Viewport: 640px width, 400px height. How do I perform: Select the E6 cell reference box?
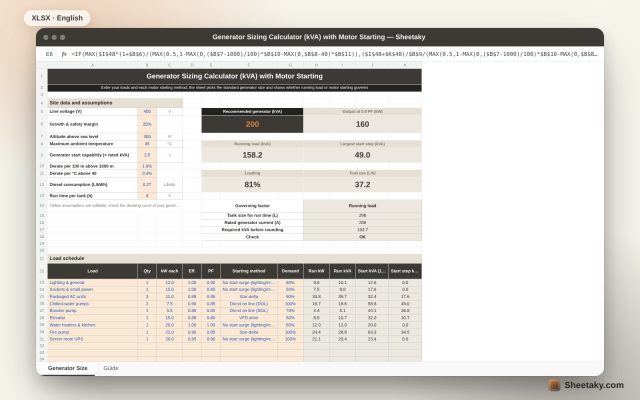(x=49, y=54)
